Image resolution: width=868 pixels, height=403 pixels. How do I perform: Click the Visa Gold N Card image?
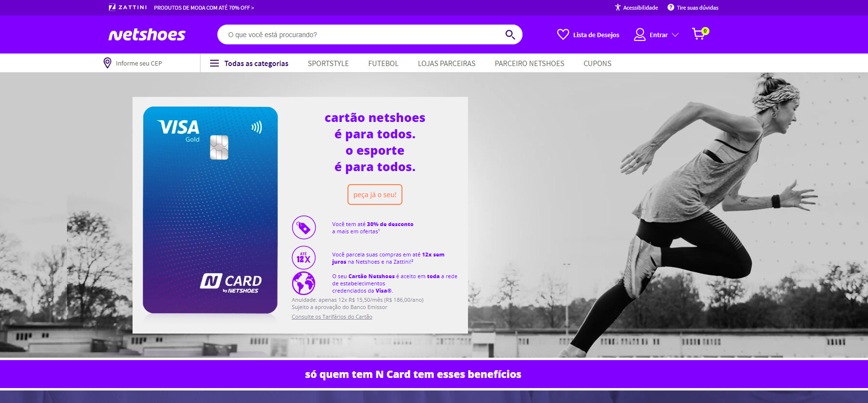click(210, 210)
